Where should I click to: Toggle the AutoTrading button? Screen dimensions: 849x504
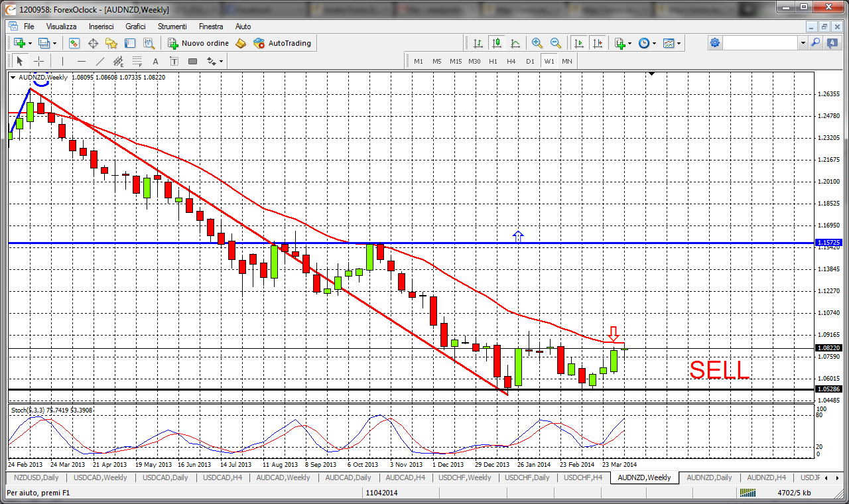[x=283, y=43]
